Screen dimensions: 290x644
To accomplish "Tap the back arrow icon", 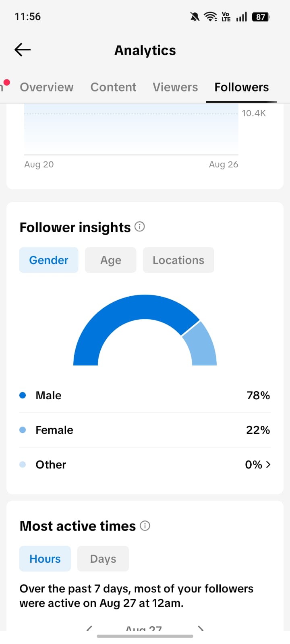I will pos(23,50).
